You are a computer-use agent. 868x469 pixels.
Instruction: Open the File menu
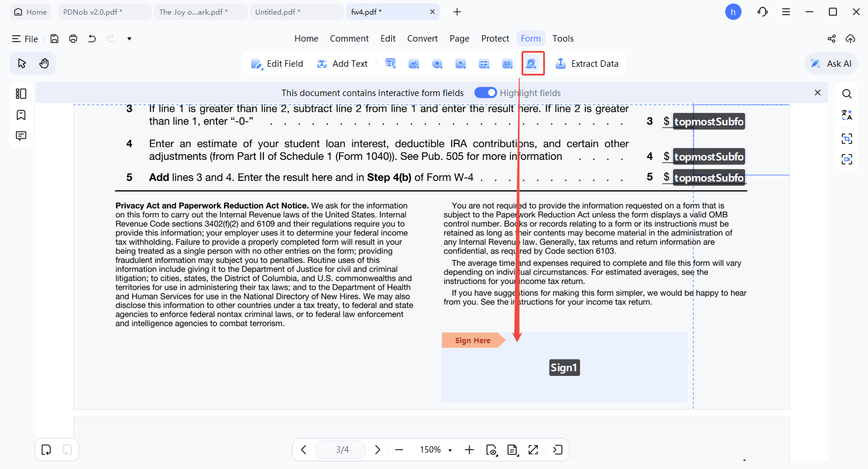pyautogui.click(x=25, y=39)
